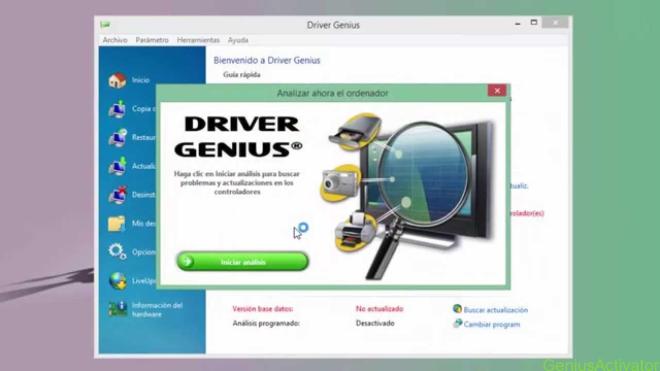Image resolution: width=660 pixels, height=371 pixels.
Task: Click the Información del hardware label
Action: pos(157,310)
